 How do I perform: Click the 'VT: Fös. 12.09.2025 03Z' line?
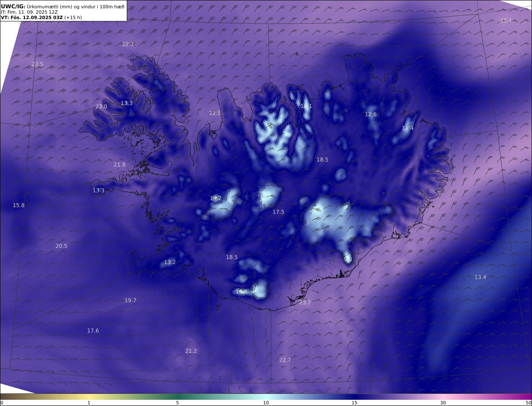click(x=41, y=17)
